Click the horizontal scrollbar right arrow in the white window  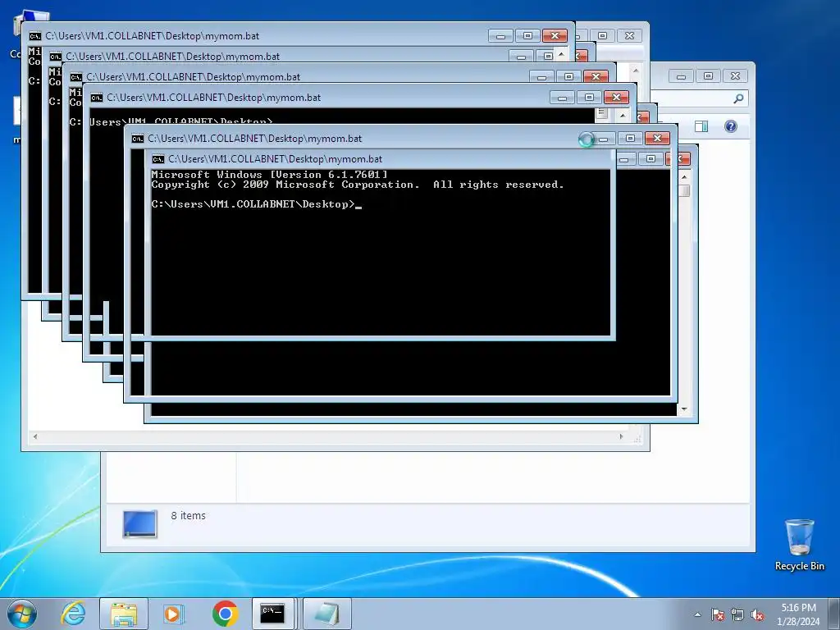point(622,436)
